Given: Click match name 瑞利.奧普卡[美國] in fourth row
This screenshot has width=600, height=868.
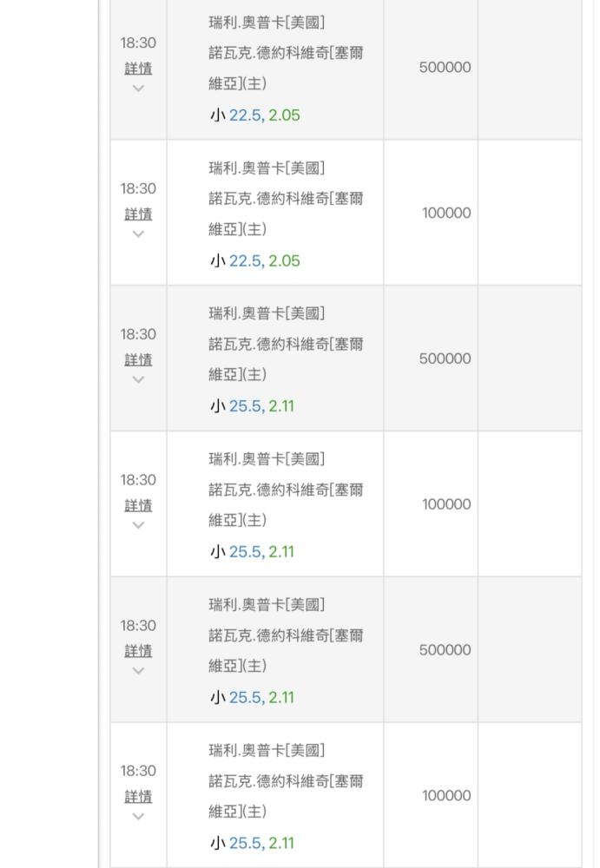Looking at the screenshot, I should (267, 459).
